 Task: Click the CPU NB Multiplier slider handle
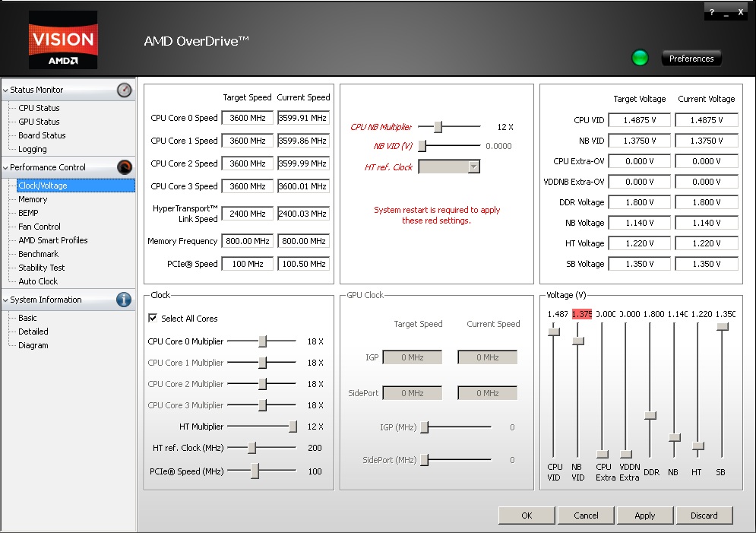point(438,127)
